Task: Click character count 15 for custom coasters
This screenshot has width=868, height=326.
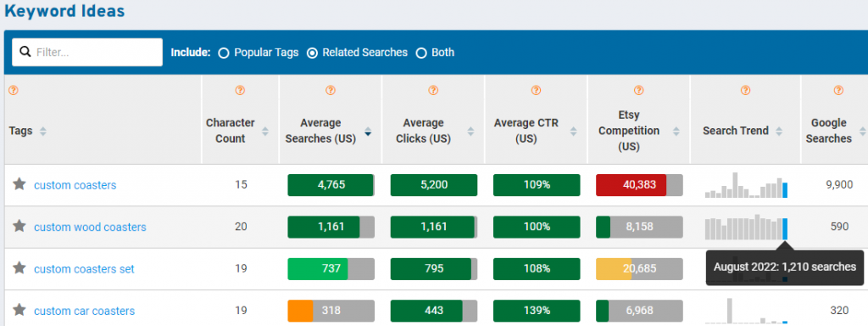Action: point(241,185)
